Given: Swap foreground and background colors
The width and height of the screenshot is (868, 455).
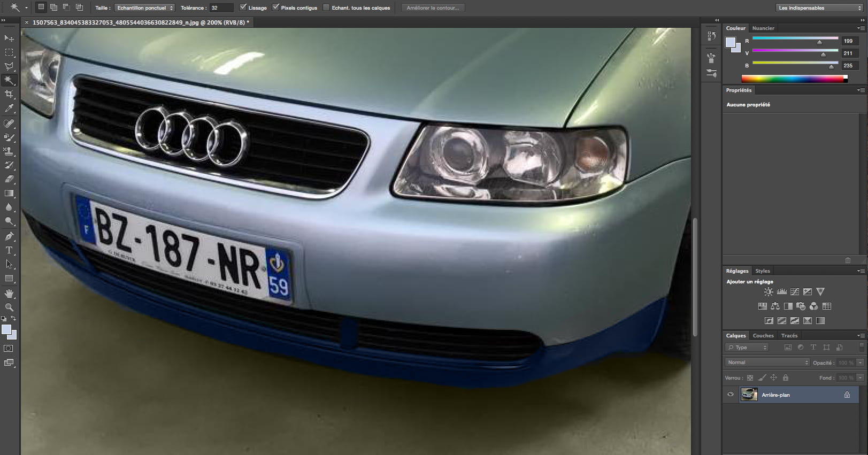Looking at the screenshot, I should 13,318.
